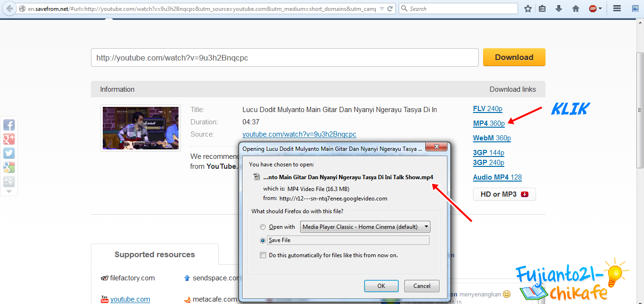This screenshot has height=304, width=644.
Task: Open the Media Player Classic application dropdown
Action: click(x=365, y=227)
